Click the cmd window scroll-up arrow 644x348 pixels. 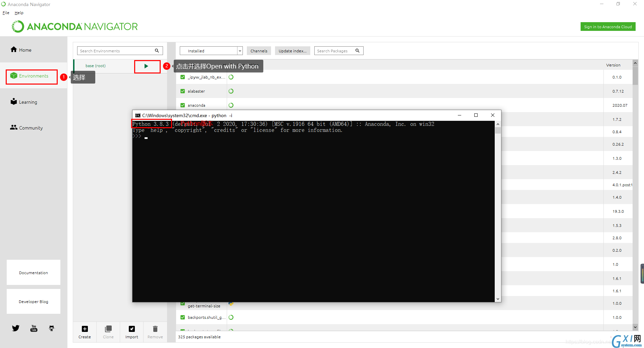coord(498,124)
